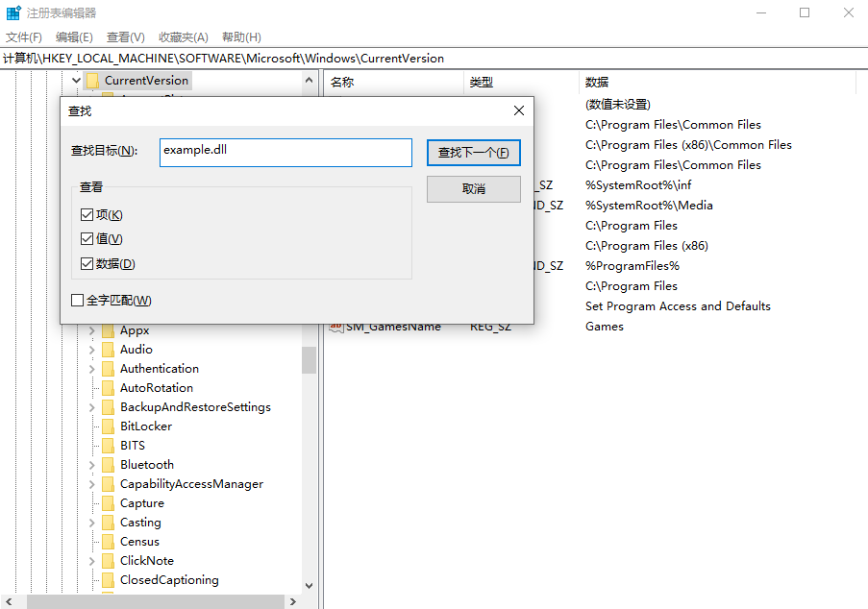This screenshot has width=868, height=609.
Task: Expand the Audio registry key
Action: tap(92, 350)
